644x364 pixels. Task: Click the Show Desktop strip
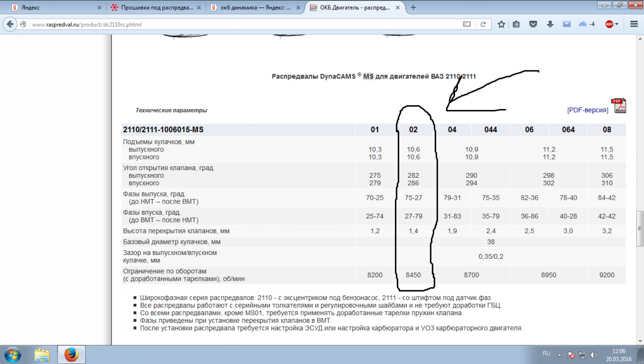(x=640, y=354)
